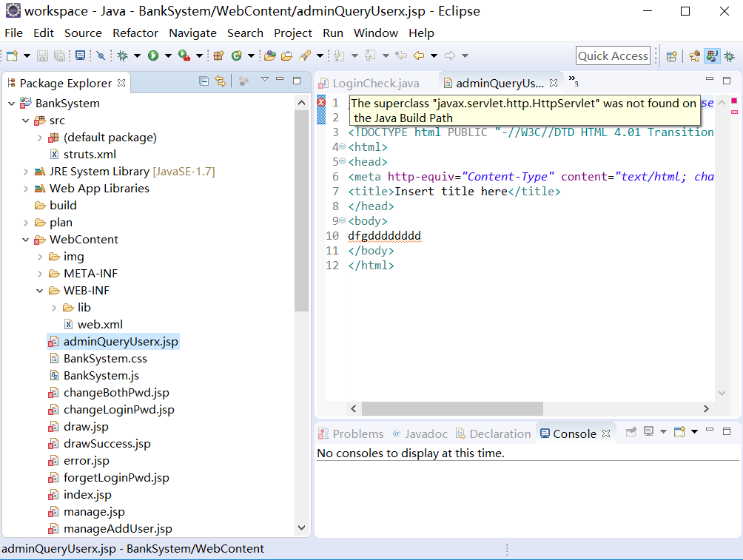The image size is (743, 560).
Task: Click the Previous Annotation icon
Action: click(x=370, y=56)
